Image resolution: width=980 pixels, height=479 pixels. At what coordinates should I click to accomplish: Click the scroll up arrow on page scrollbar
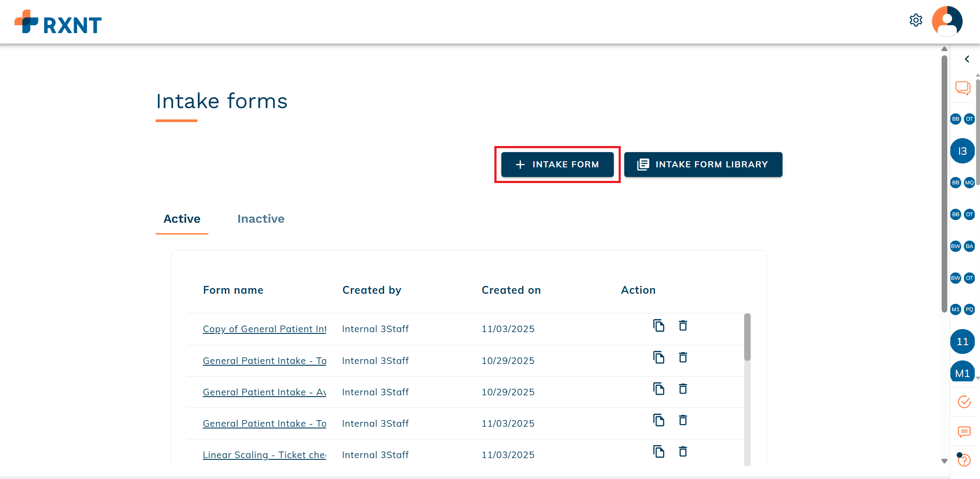pos(944,49)
